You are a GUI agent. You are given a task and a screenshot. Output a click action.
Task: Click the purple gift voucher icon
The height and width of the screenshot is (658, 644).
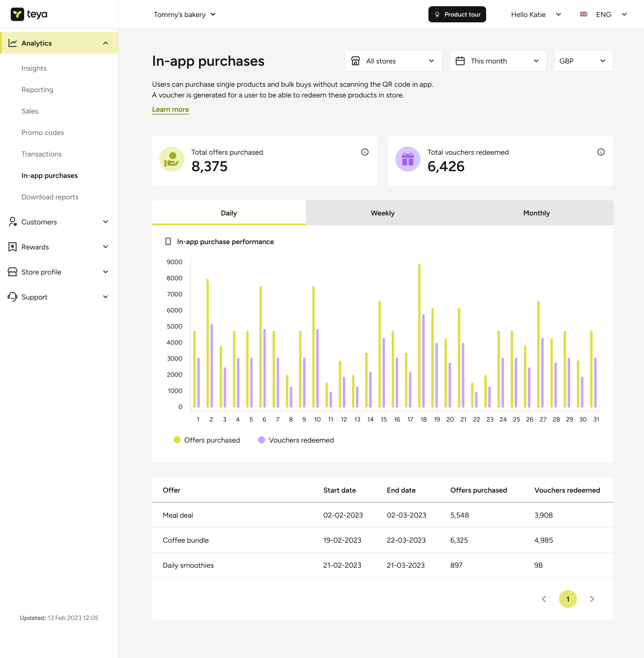pyautogui.click(x=408, y=159)
